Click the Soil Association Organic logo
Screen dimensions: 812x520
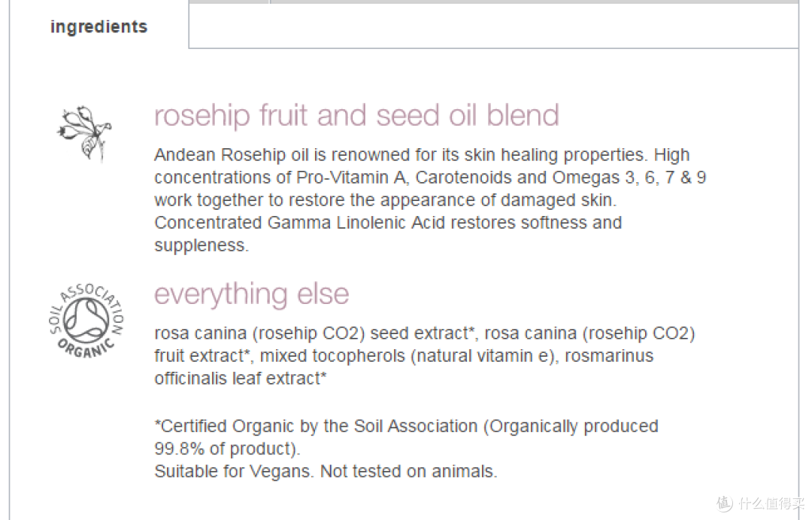pyautogui.click(x=86, y=321)
